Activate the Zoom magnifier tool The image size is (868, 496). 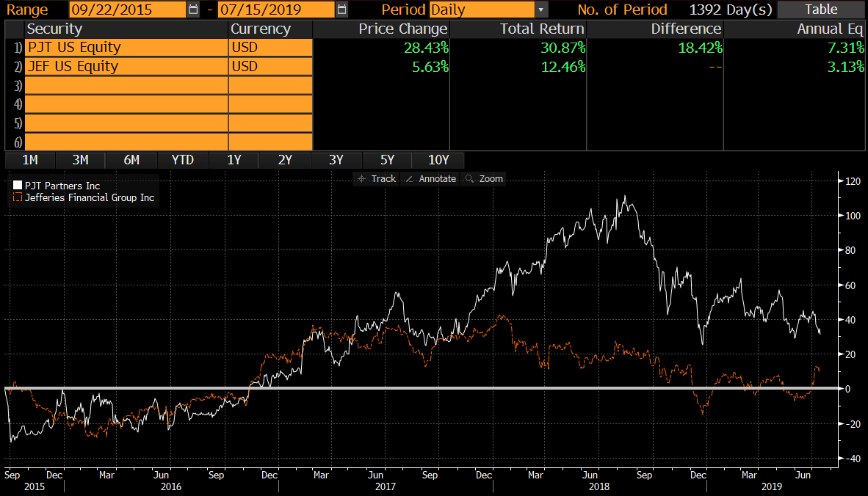(x=485, y=178)
